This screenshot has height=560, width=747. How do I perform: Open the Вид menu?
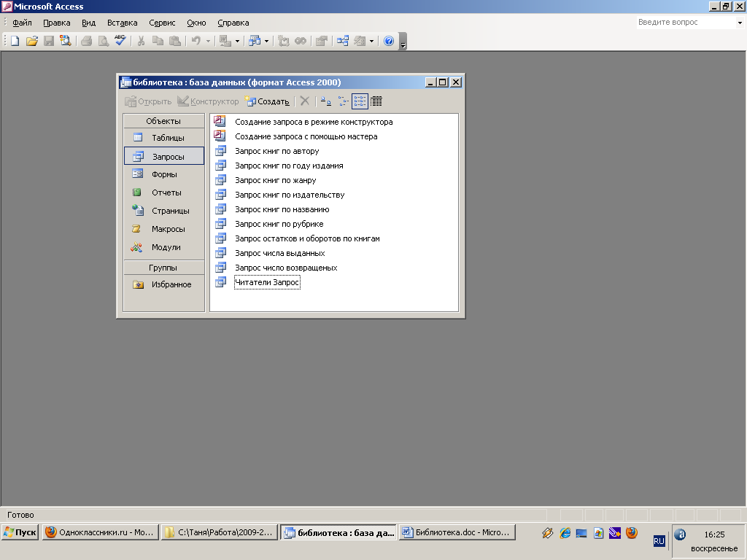coord(88,23)
